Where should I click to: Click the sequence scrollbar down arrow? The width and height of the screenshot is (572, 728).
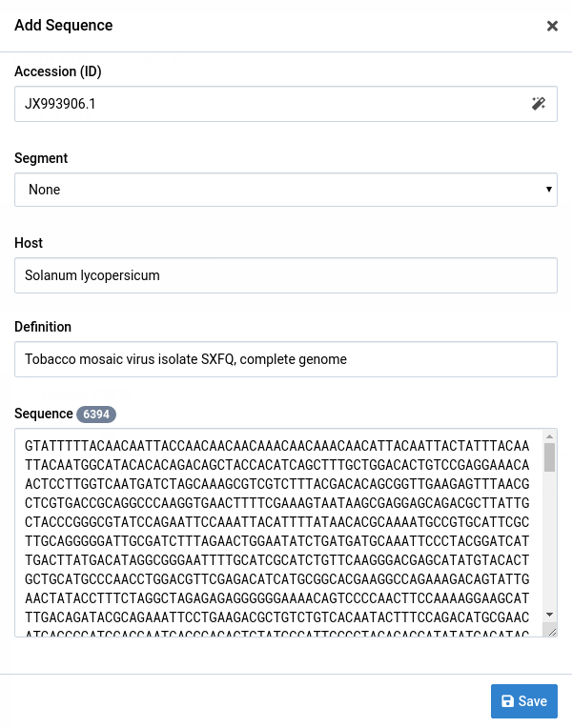pos(549,615)
